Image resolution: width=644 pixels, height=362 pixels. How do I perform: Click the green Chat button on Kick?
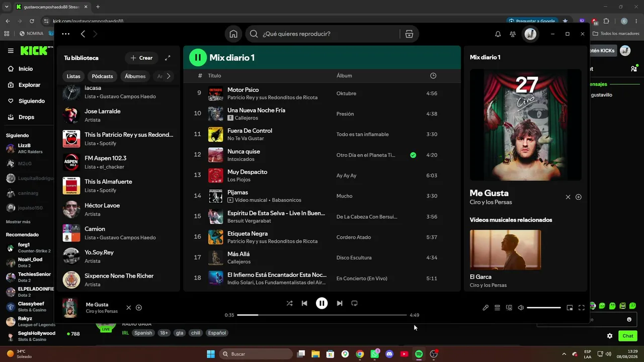tap(628, 336)
